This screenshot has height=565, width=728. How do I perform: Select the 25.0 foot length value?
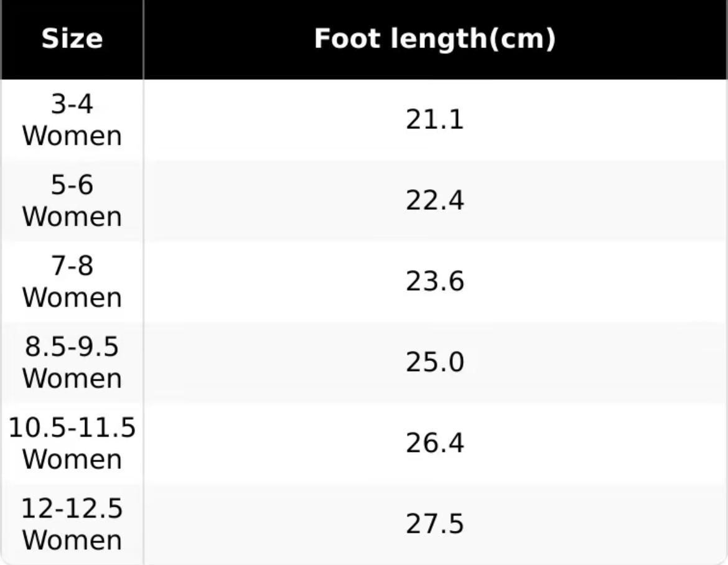click(434, 362)
